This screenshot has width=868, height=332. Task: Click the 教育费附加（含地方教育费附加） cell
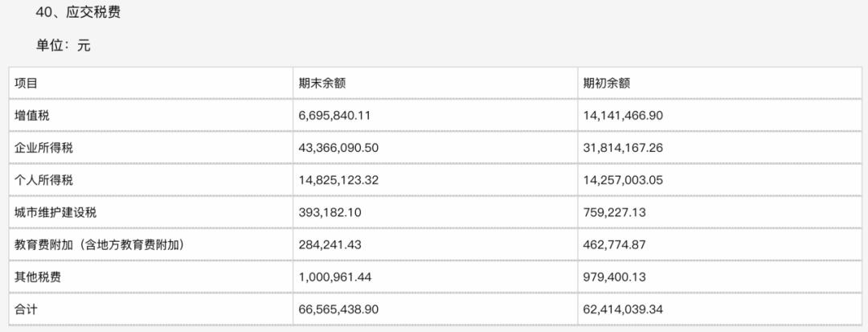[100, 244]
